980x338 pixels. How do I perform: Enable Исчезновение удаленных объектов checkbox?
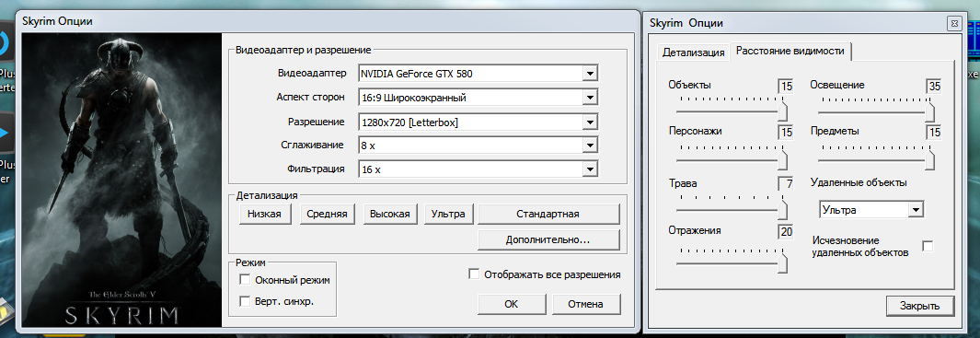928,246
